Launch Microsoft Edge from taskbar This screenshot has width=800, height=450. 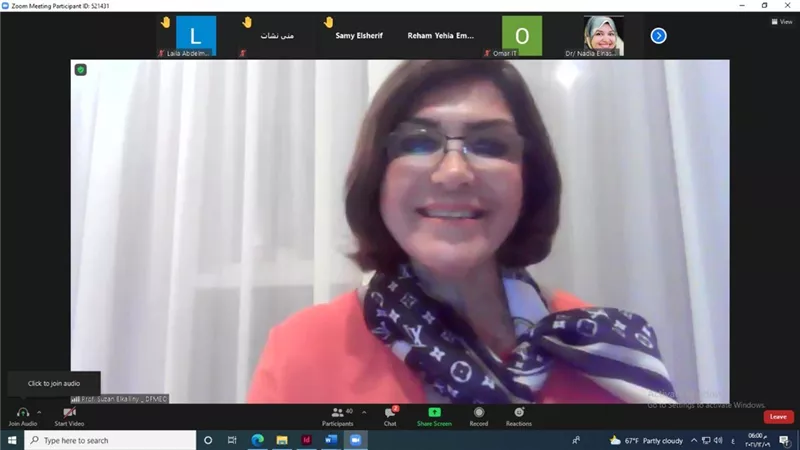(x=257, y=440)
